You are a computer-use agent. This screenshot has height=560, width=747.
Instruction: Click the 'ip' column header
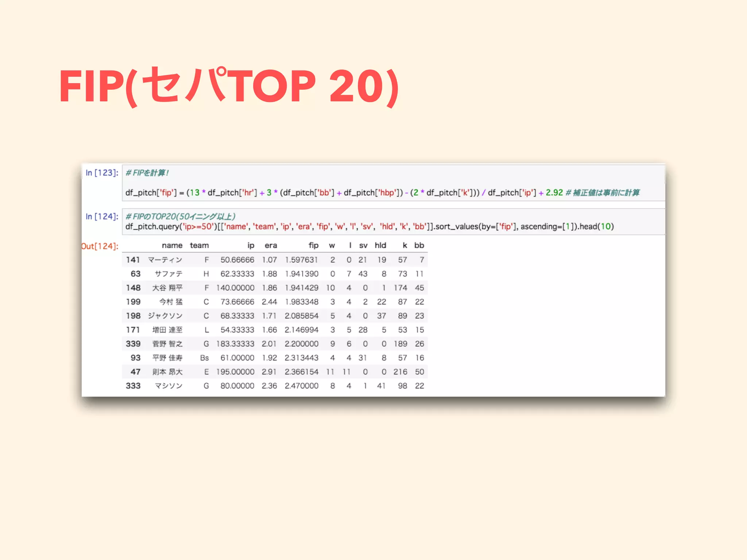251,246
